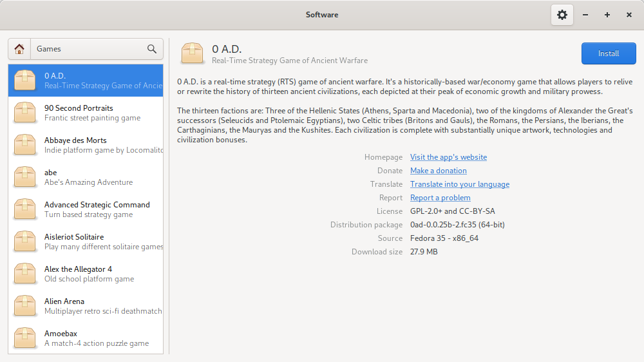Click the license value GPL-2.0+ and CC-BY-SA
Image resolution: width=644 pixels, height=362 pixels.
[452, 211]
